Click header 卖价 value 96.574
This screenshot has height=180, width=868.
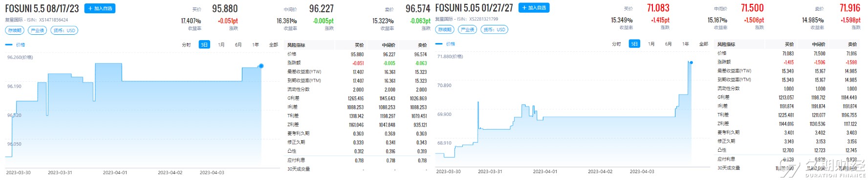point(418,9)
